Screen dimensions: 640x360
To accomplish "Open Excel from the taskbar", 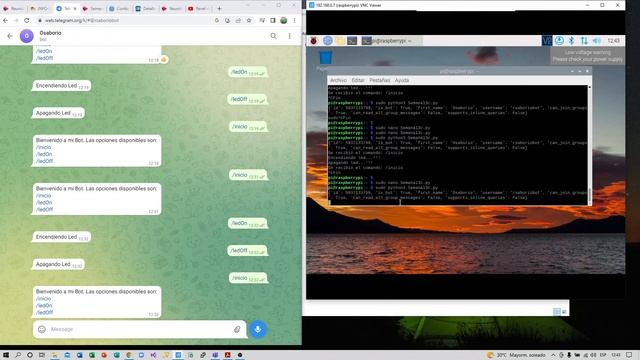I will (91, 355).
